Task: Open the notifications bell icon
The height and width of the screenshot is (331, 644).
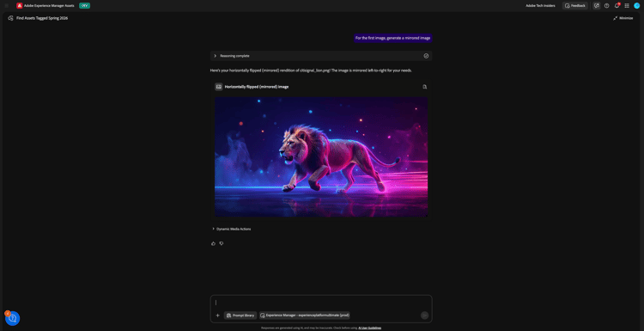Action: click(617, 6)
